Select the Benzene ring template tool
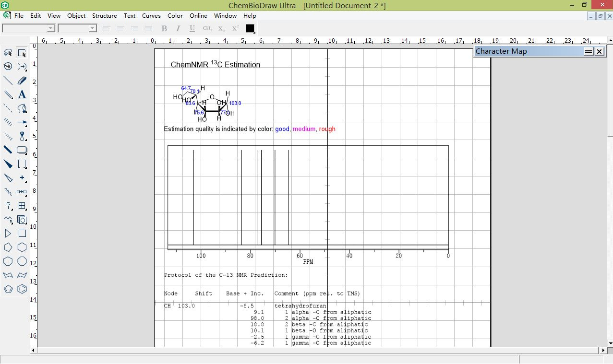This screenshot has height=364, width=613. (22, 289)
